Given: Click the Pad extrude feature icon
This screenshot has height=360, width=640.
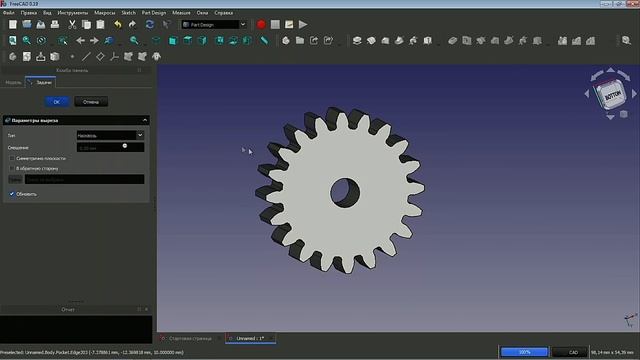Looking at the screenshot, I should 357,40.
